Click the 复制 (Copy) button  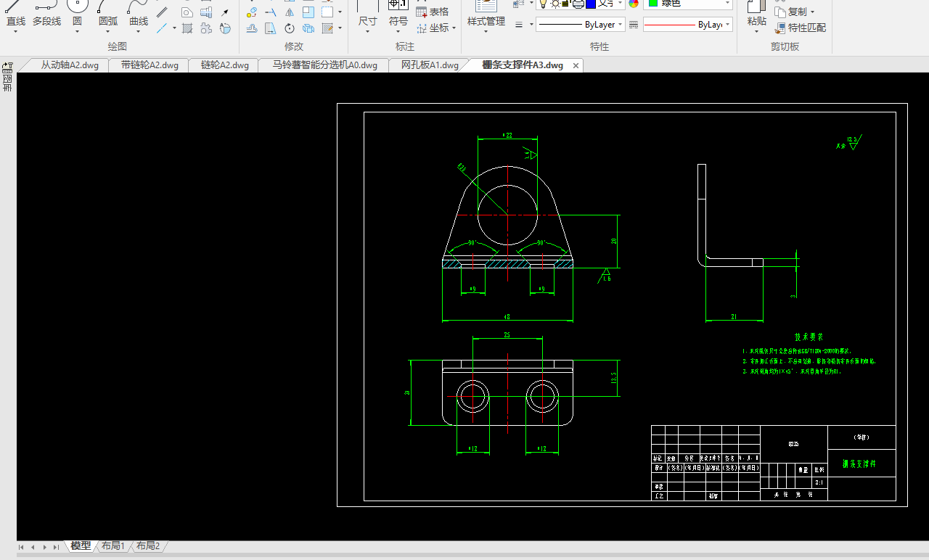(x=795, y=12)
